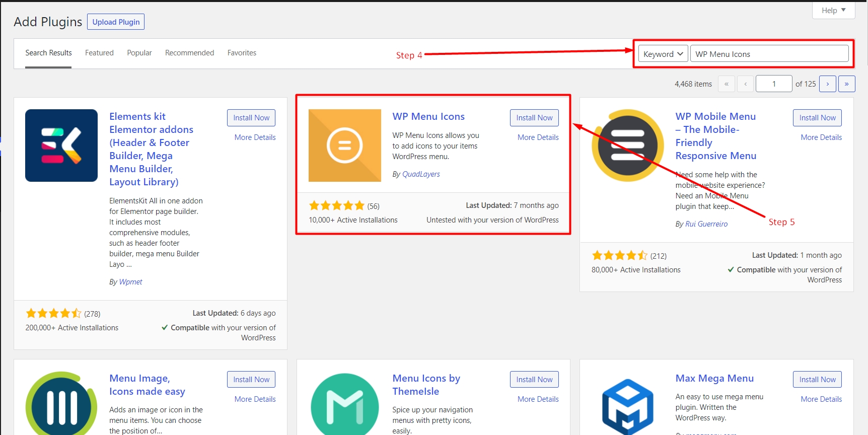Image resolution: width=868 pixels, height=435 pixels.
Task: Open the Help dropdown panel
Action: 834,10
